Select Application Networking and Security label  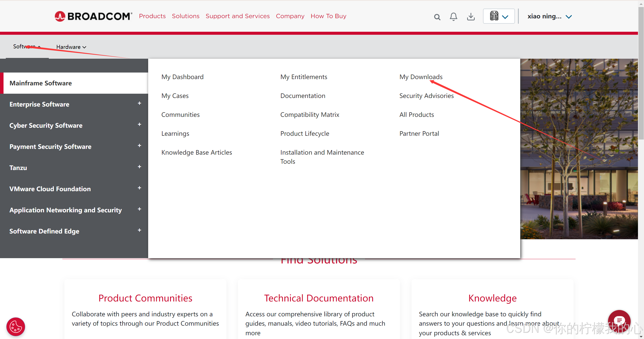65,210
